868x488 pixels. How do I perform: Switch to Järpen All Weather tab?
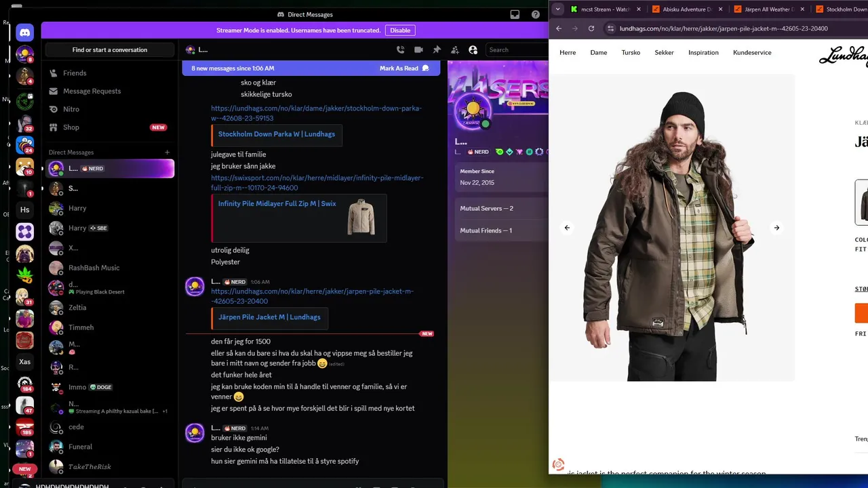(x=770, y=9)
